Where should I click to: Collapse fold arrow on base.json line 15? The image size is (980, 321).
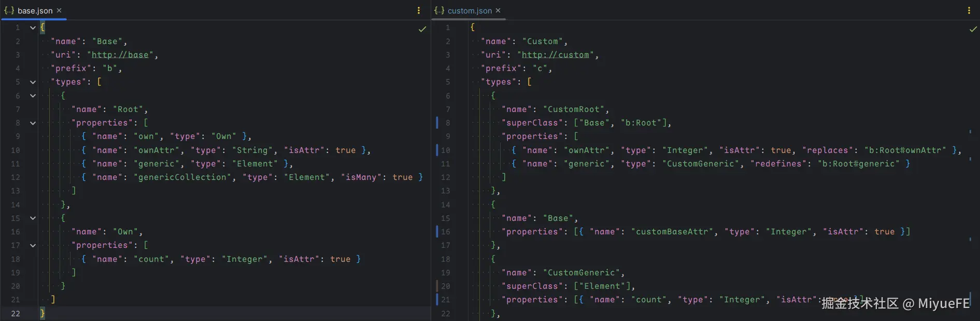pyautogui.click(x=33, y=218)
